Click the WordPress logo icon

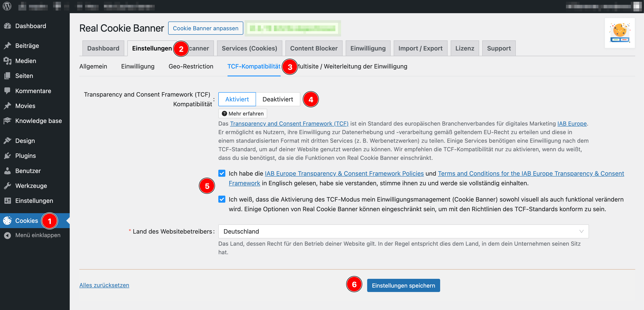(x=7, y=6)
